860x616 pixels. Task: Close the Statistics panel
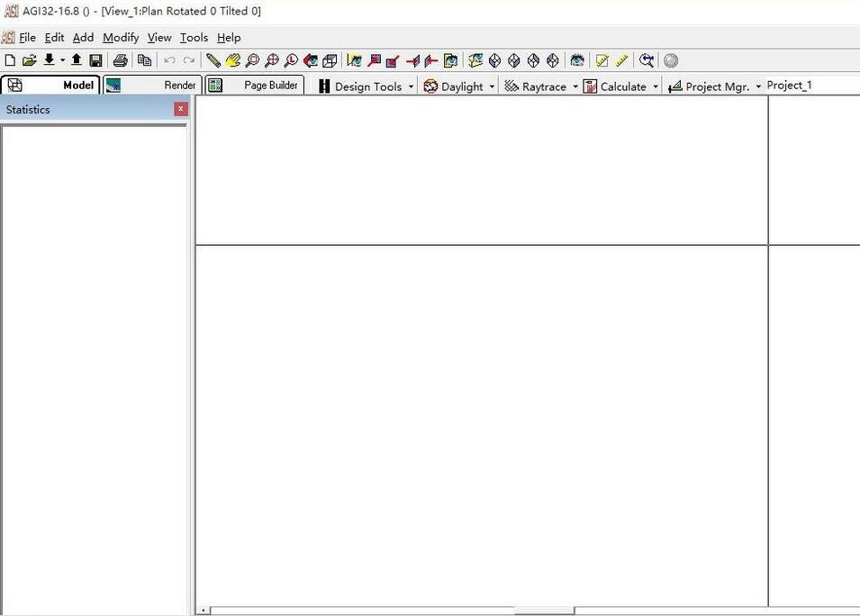(180, 109)
